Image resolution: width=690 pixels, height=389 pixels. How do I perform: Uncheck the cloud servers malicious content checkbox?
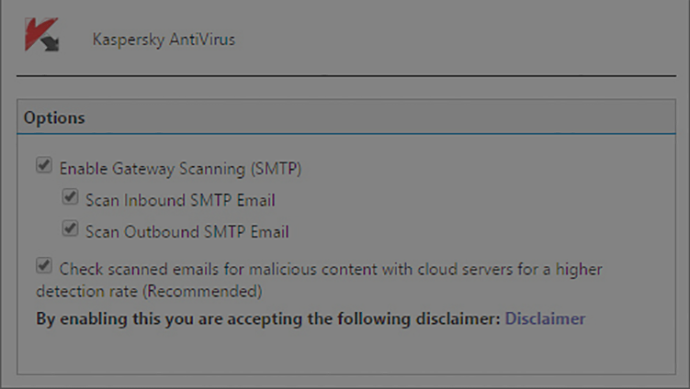pos(44,266)
